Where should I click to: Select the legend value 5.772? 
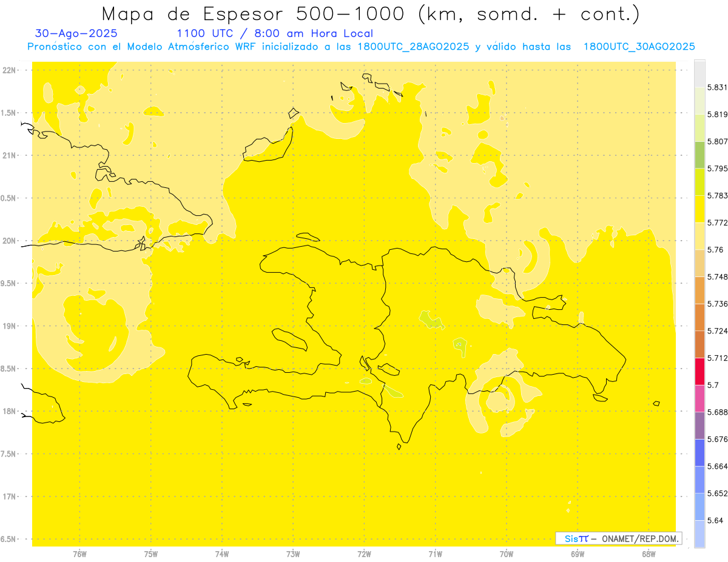click(x=718, y=222)
